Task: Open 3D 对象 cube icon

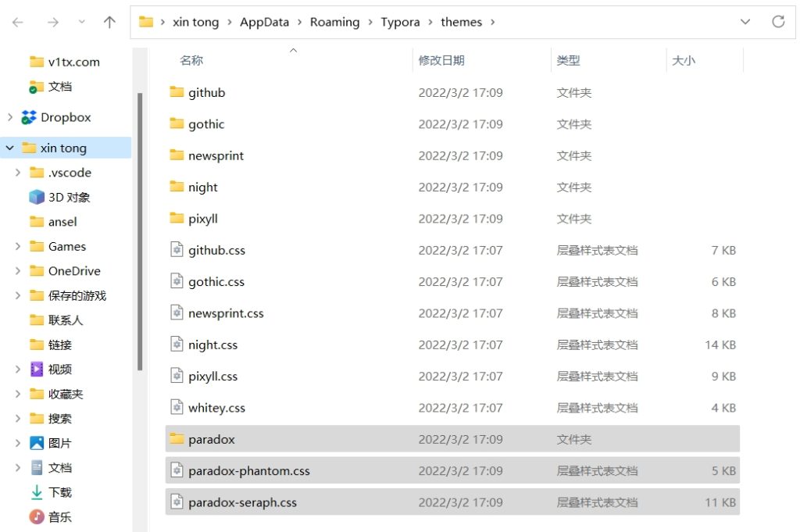Action: tap(37, 197)
